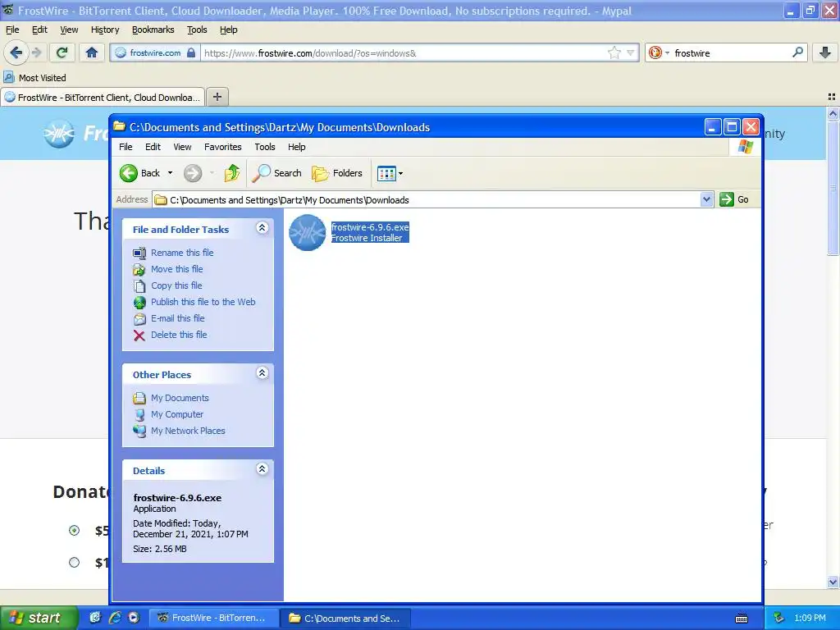Click Most Visited bookmarks toolbar item

(35, 78)
